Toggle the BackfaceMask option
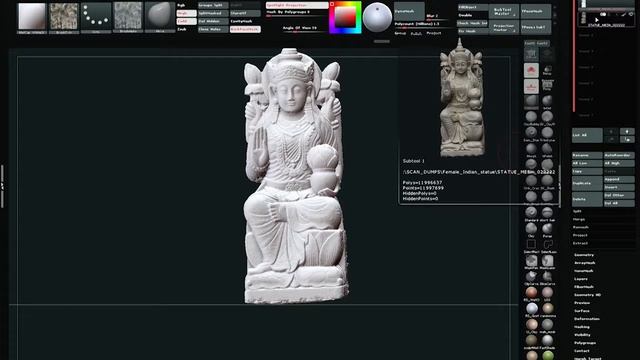The image size is (640, 360). [245, 29]
